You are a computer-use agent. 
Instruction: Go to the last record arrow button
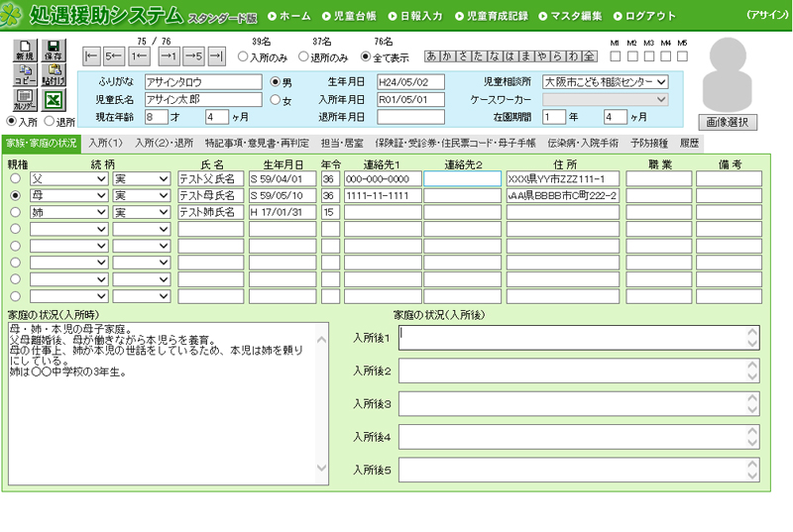point(217,56)
